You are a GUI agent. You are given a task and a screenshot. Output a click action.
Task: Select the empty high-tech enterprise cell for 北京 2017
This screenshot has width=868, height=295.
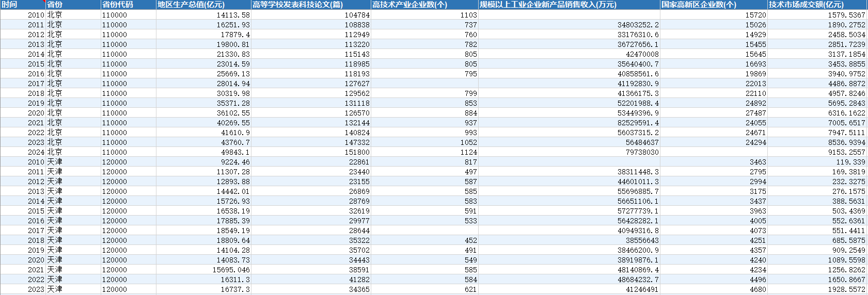coord(424,84)
